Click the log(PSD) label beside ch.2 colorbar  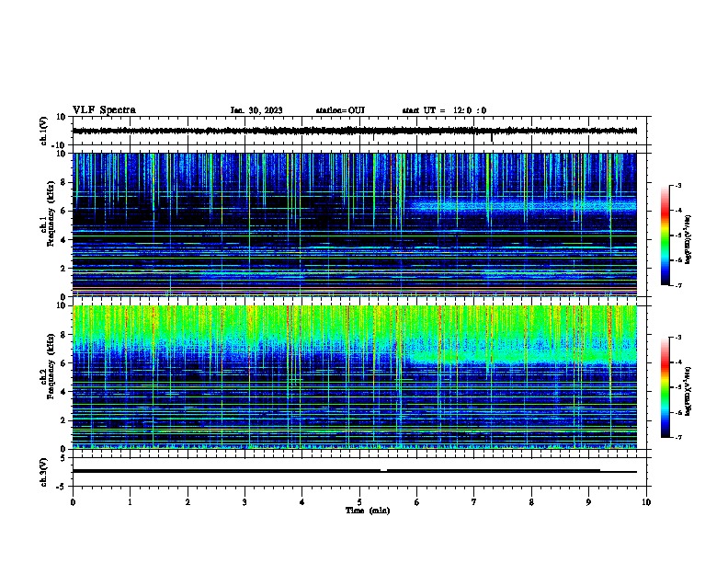(688, 392)
